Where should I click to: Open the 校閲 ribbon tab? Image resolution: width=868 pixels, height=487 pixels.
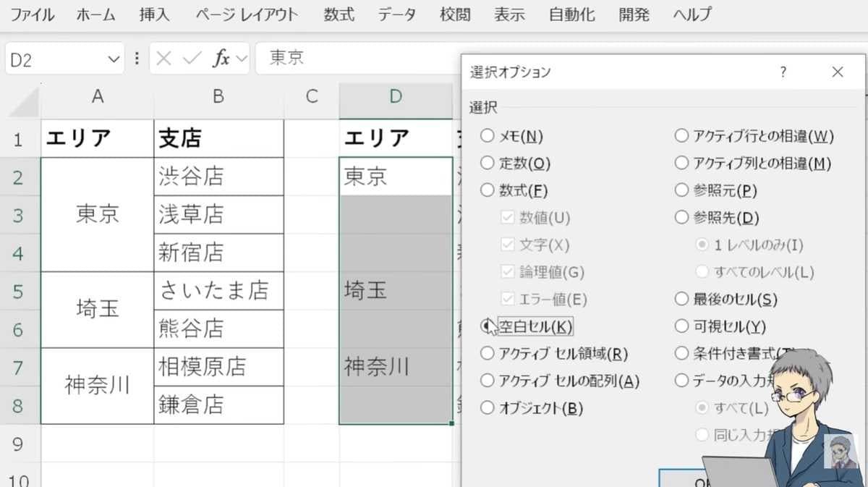tap(455, 14)
